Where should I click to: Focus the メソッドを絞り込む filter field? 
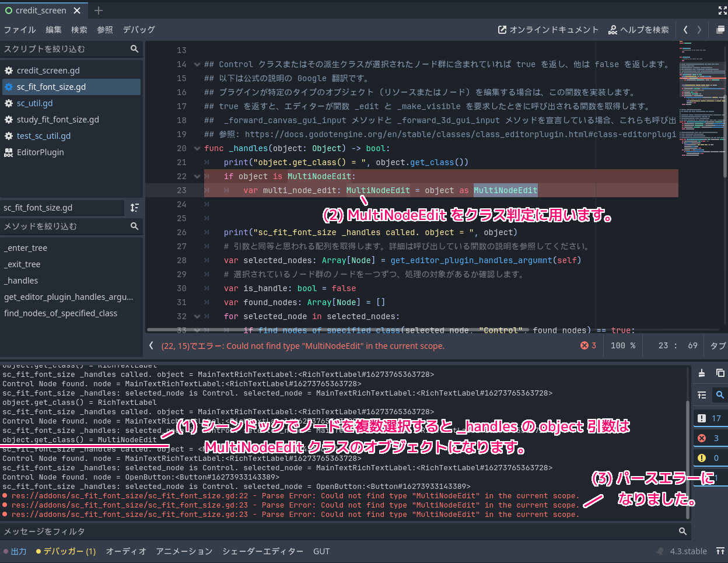71,226
